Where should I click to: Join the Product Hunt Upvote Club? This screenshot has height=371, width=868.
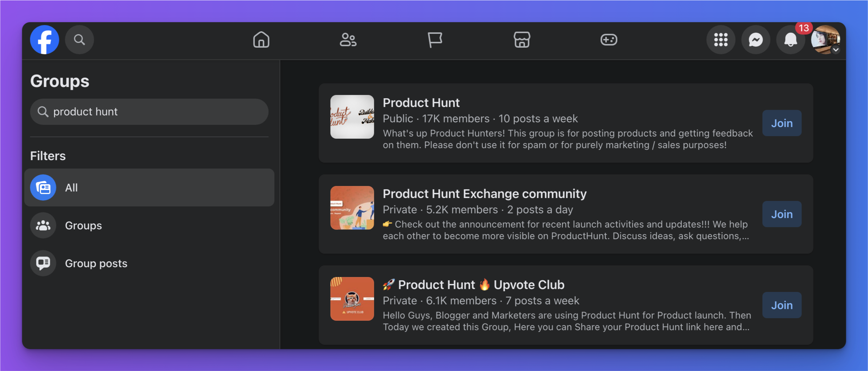coord(782,305)
